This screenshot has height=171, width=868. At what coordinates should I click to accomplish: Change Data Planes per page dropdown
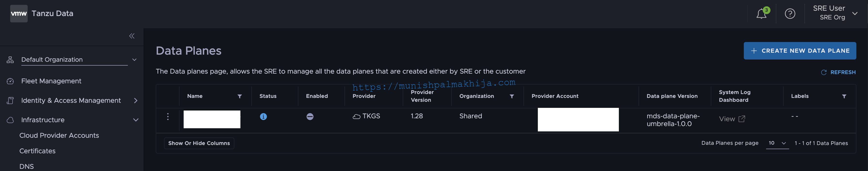point(777,143)
